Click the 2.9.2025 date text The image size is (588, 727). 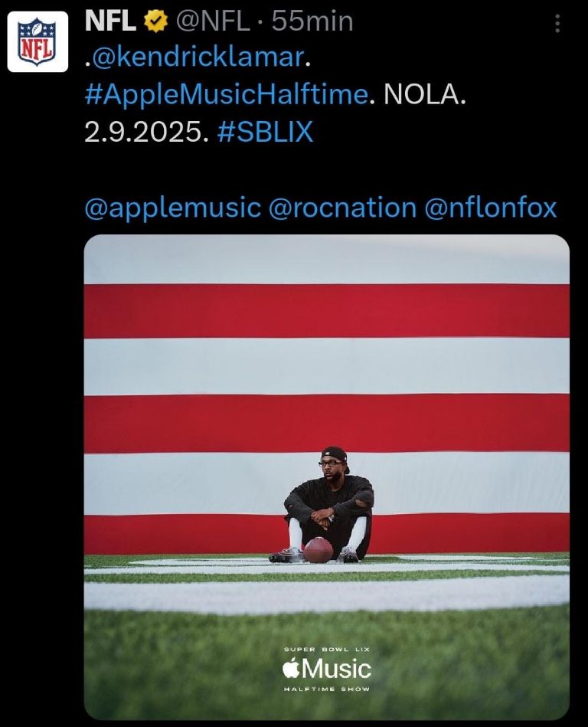(x=145, y=132)
